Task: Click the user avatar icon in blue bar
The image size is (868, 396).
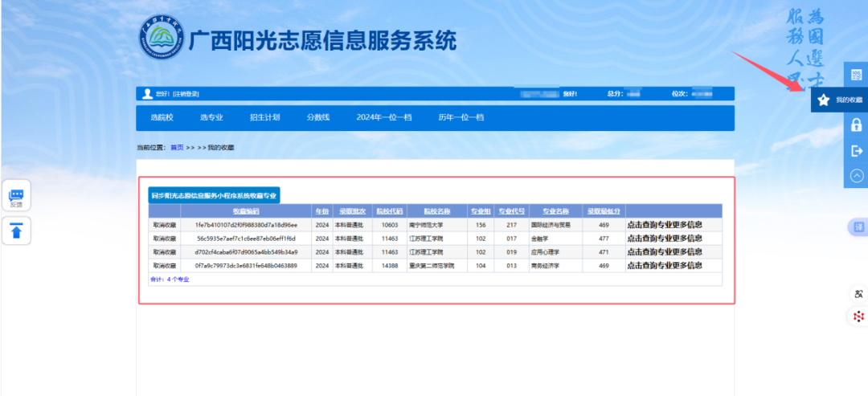Action: coord(147,94)
